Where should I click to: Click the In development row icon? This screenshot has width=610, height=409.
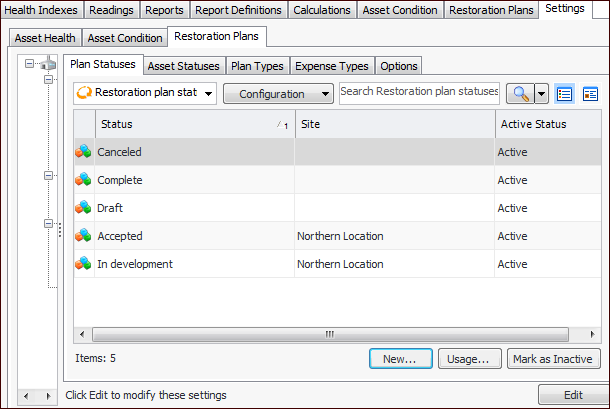(x=83, y=265)
